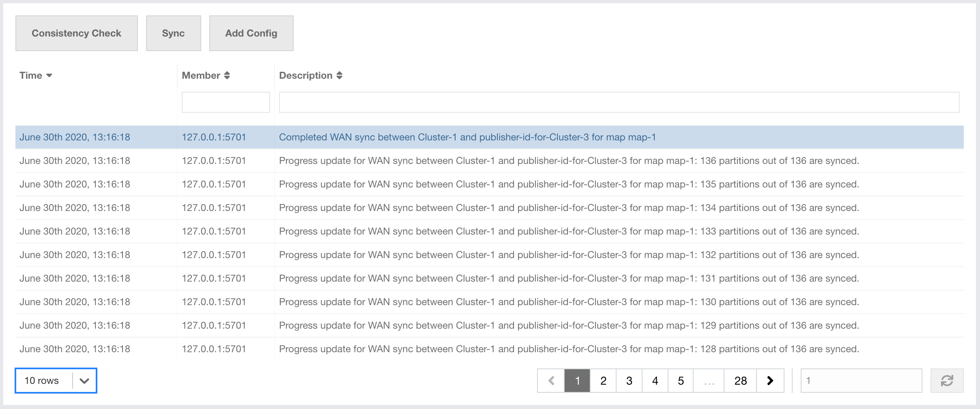Toggle Description column sort arrows

[340, 75]
